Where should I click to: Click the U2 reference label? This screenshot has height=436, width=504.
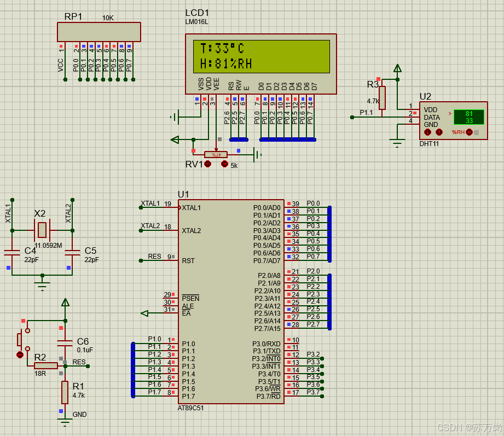point(425,96)
